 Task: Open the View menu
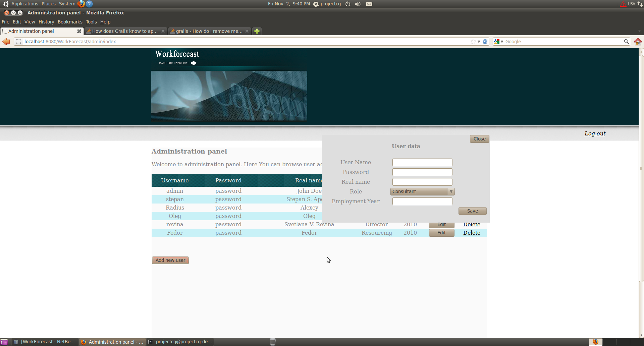coord(30,22)
